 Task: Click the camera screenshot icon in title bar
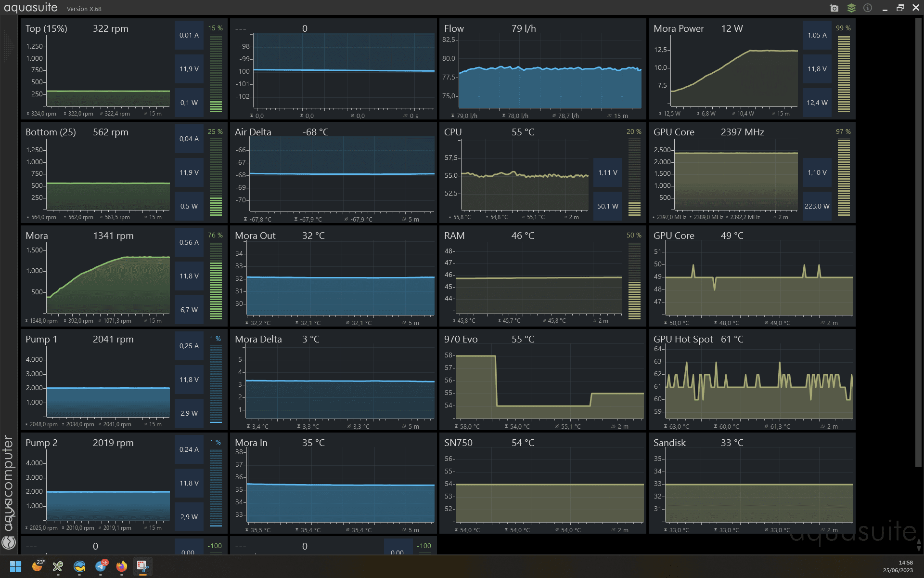tap(834, 8)
